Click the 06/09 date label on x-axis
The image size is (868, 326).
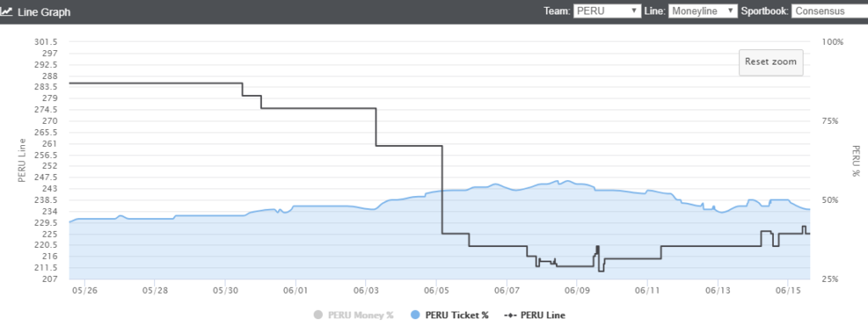point(576,290)
